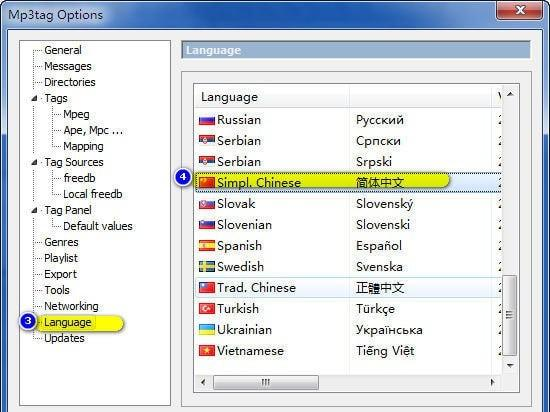
Task: Collapse the Tag Sources tree node
Action: click(34, 162)
